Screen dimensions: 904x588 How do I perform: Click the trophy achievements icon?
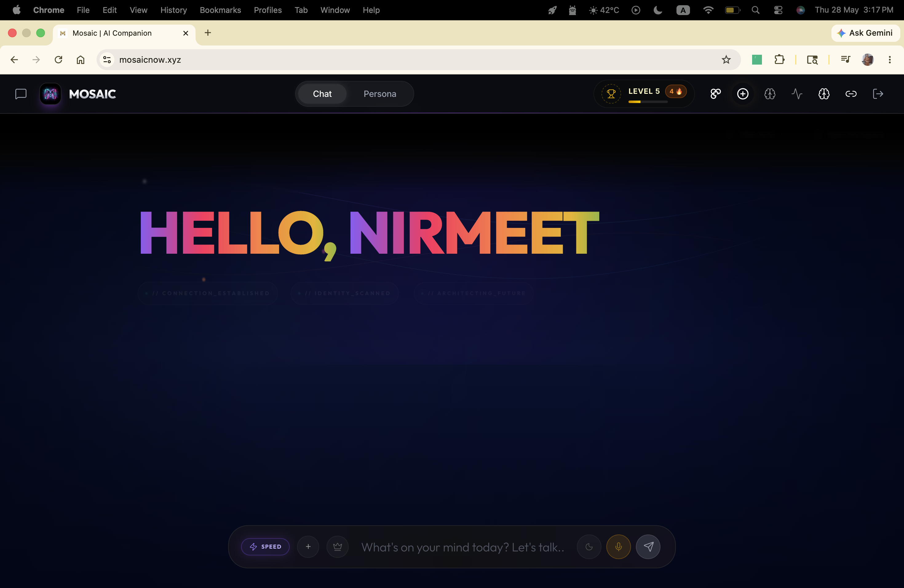[611, 93]
